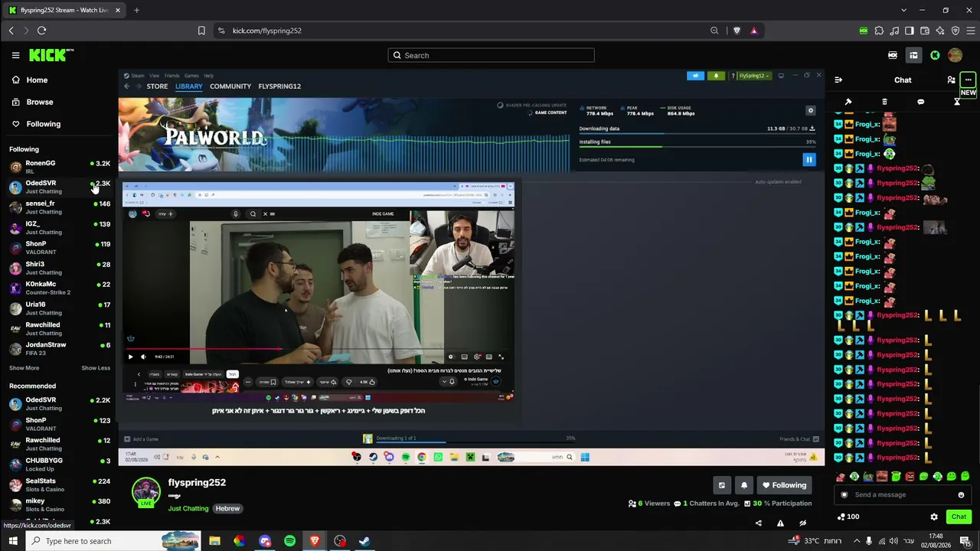The height and width of the screenshot is (551, 980).
Task: Open chat settings gear icon
Action: [934, 517]
